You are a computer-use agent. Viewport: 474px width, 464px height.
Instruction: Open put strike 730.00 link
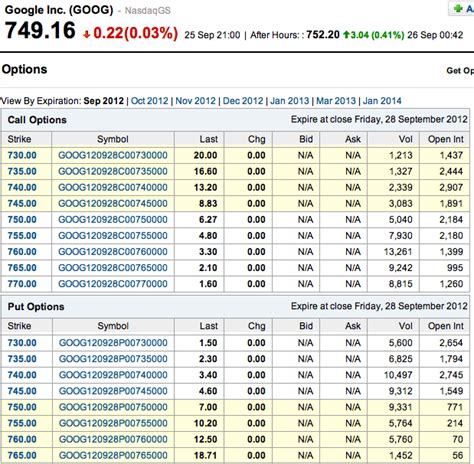[22, 343]
